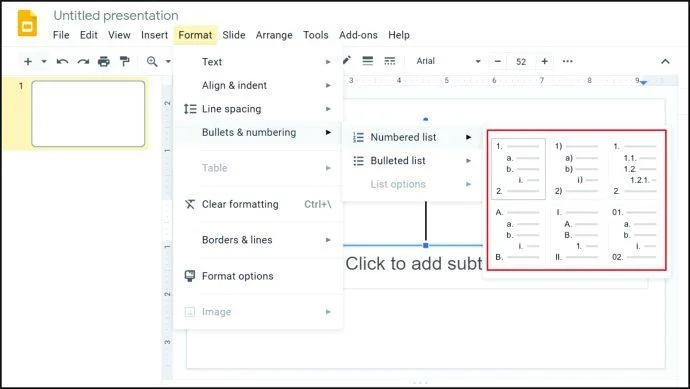Viewport: 690px width, 389px height.
Task: Select the paint format roller icon
Action: tap(125, 62)
